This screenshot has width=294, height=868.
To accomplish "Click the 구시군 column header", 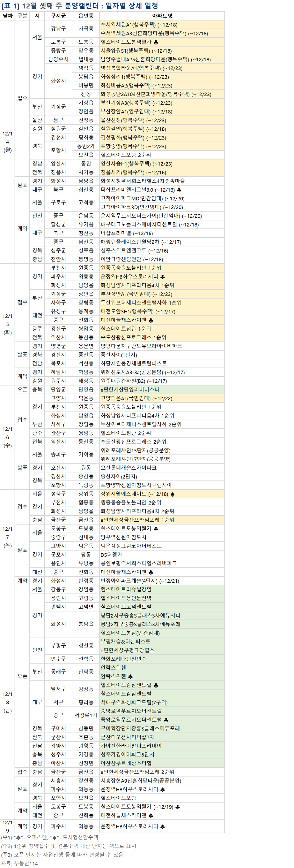I will click(x=58, y=16).
